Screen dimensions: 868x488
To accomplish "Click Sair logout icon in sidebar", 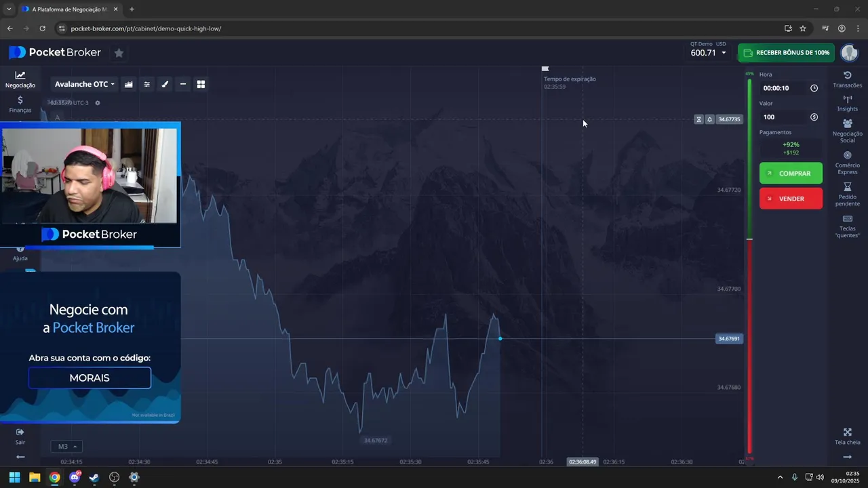I will (20, 436).
